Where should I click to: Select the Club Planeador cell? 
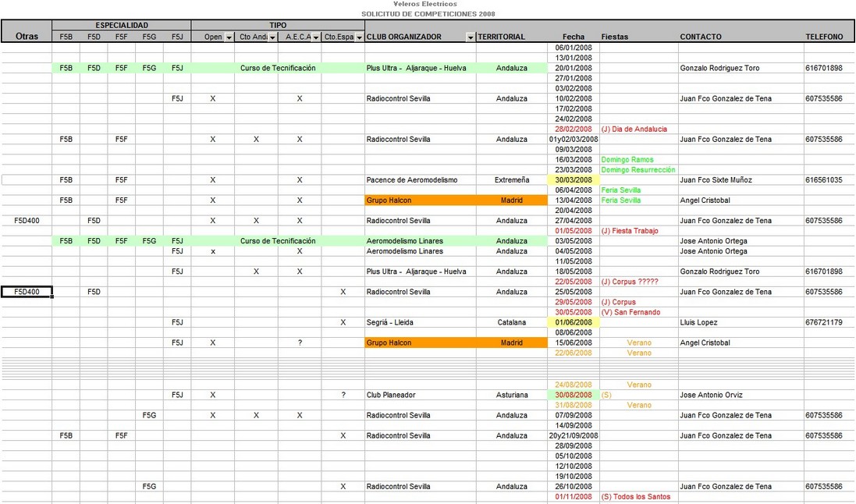pos(421,395)
